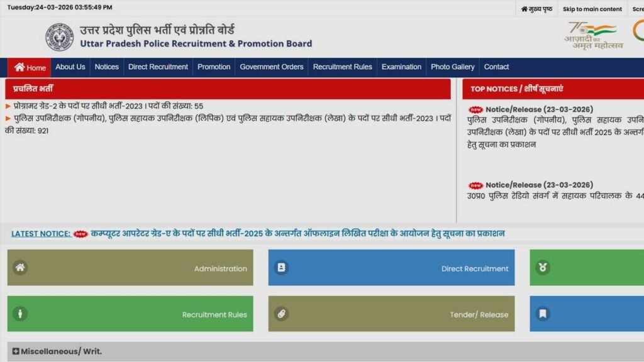Click the paperclip icon on Tender/Release tile

[x=280, y=314]
